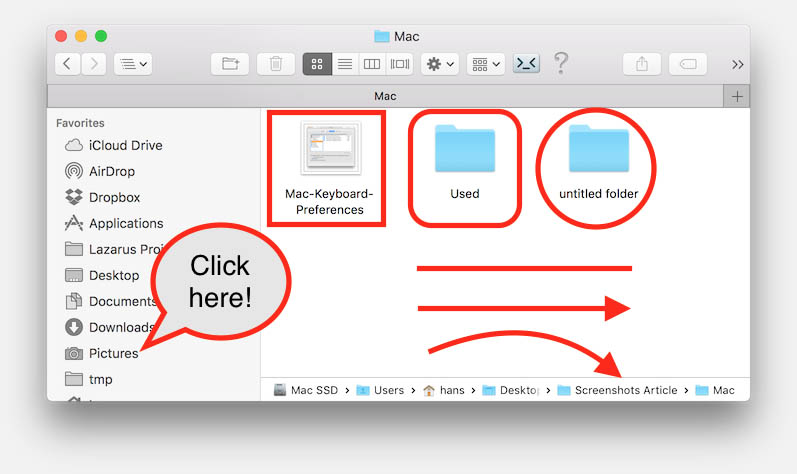Select the Mac tab
The width and height of the screenshot is (797, 474).
tap(385, 96)
